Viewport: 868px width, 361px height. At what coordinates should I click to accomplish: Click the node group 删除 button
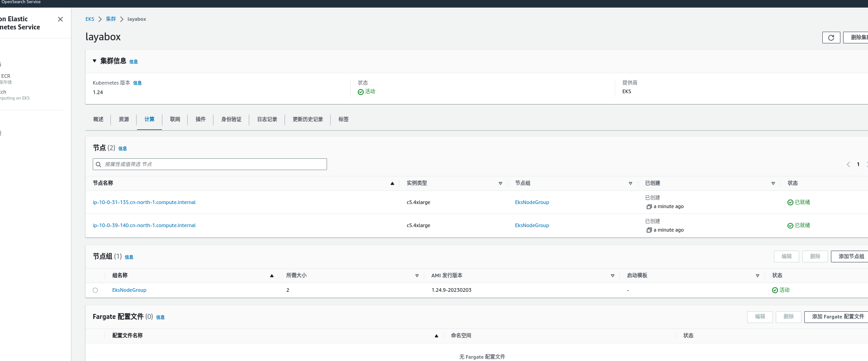pyautogui.click(x=815, y=256)
